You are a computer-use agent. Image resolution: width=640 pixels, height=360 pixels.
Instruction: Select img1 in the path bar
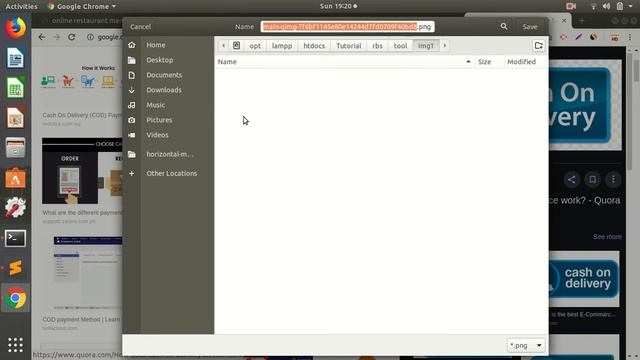[426, 45]
